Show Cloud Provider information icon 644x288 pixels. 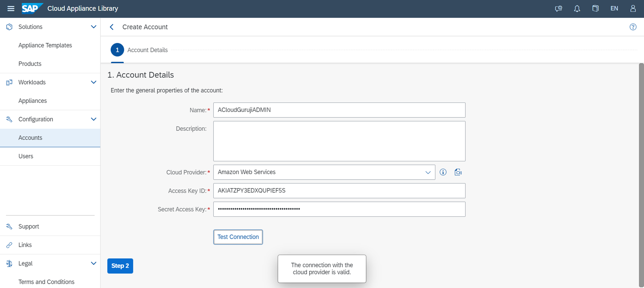[x=443, y=172]
